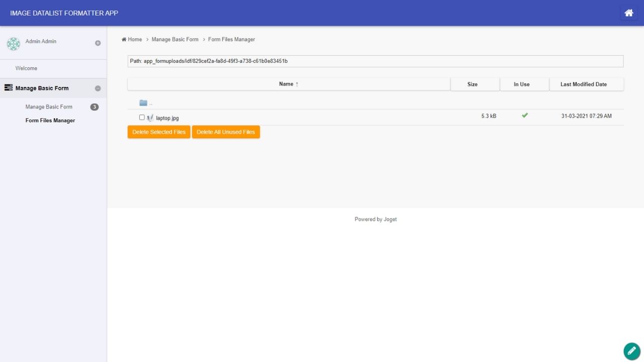This screenshot has height=362, width=644.
Task: Sort by Last Modified Date column header
Action: tap(586, 84)
